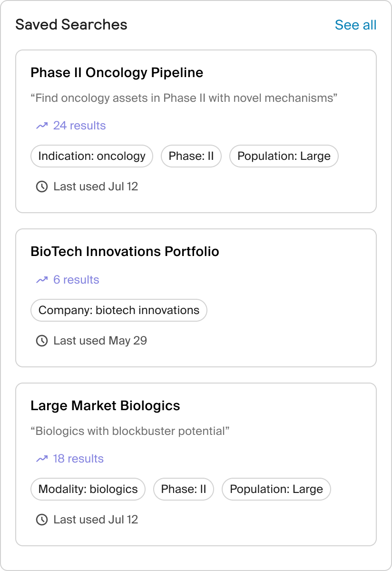Image resolution: width=392 pixels, height=571 pixels.
Task: Click clock icon in Phase II Oncology card
Action: [42, 187]
